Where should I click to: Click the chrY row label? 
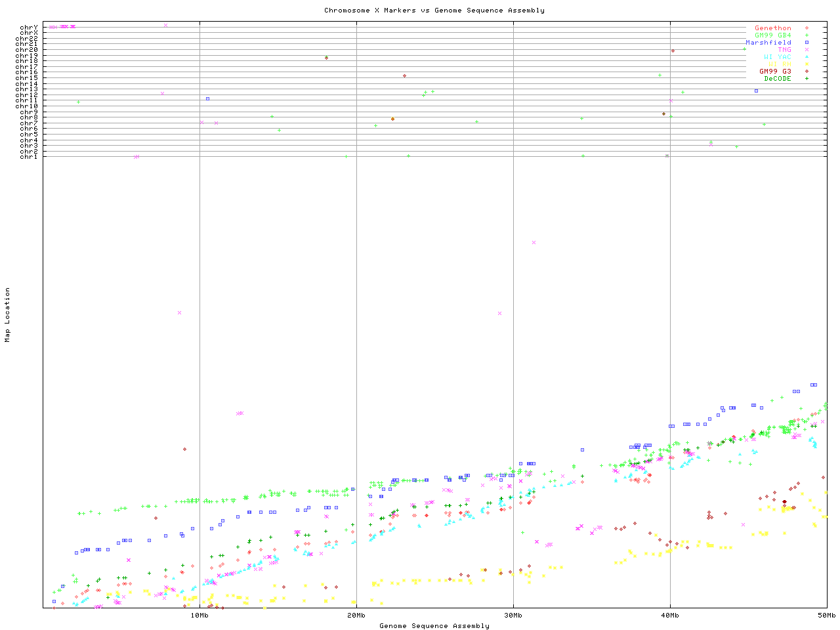[x=29, y=28]
